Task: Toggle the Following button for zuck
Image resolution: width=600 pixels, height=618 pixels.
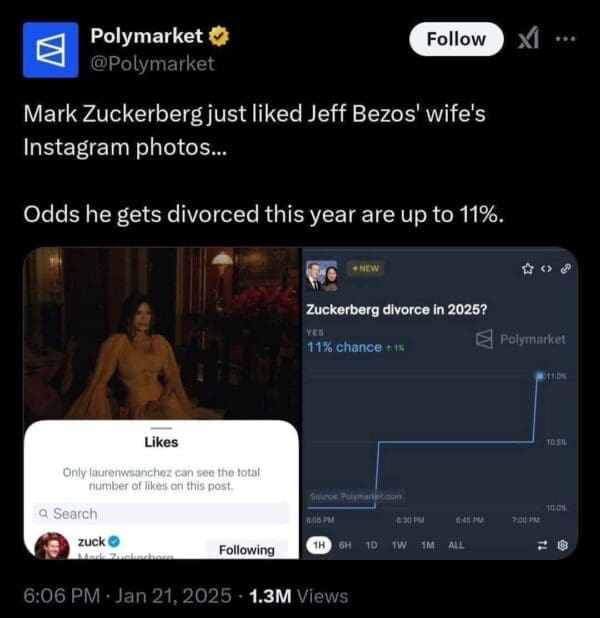Action: point(246,549)
